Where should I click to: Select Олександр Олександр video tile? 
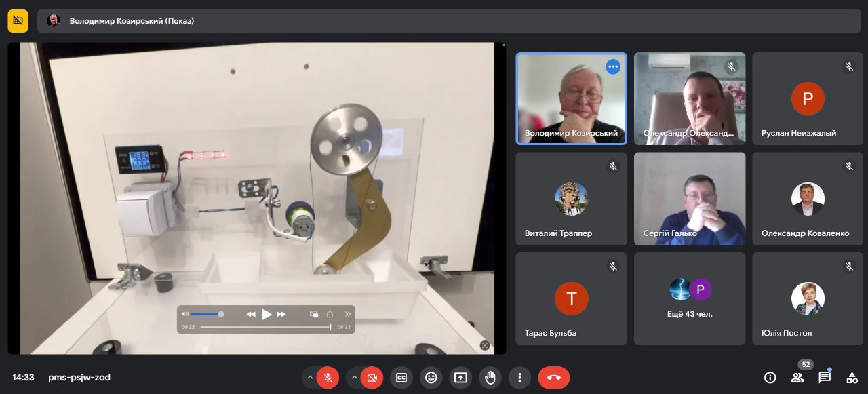tap(690, 98)
